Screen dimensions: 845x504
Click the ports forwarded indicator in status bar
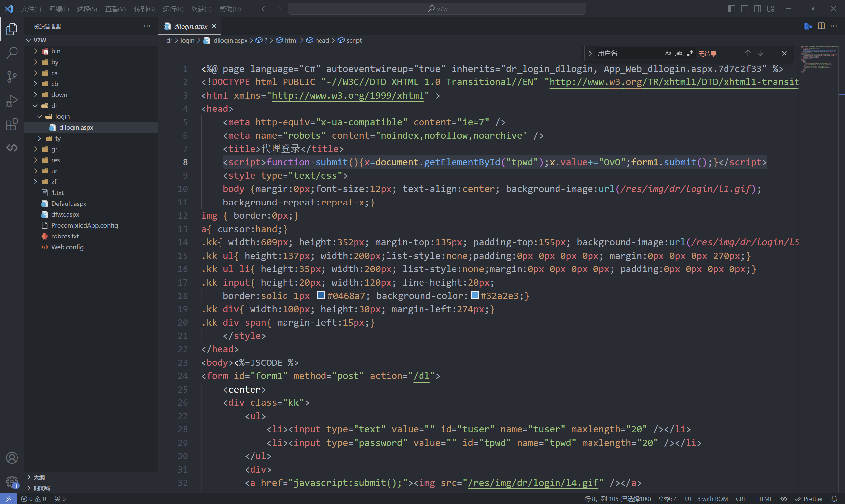(60, 499)
